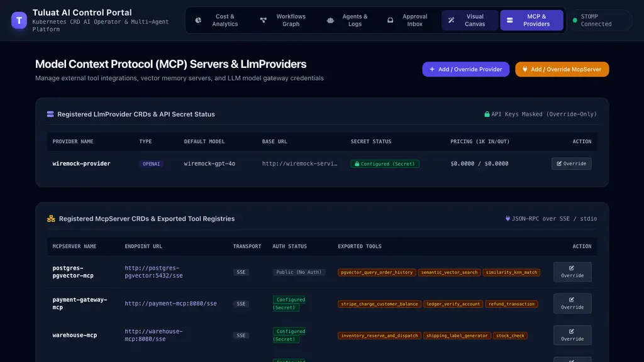This screenshot has width=644, height=362.
Task: Click the LlmProvider section server icon
Action: 50,114
